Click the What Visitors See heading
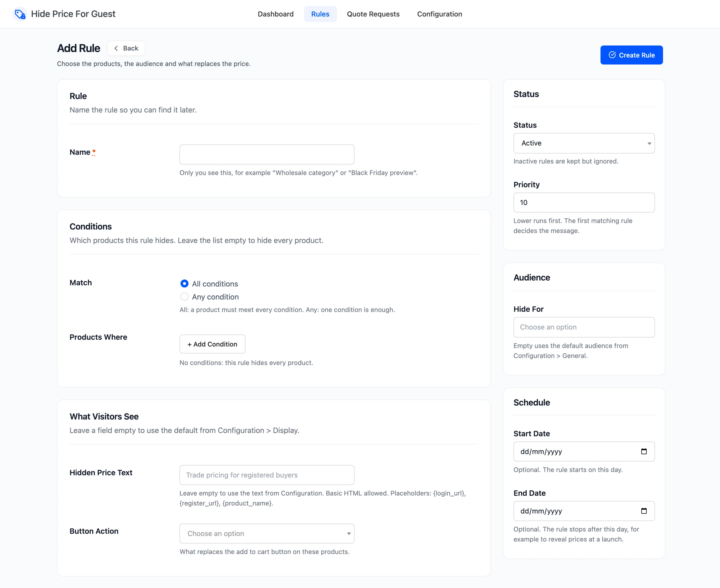The height and width of the screenshot is (588, 720). click(x=104, y=416)
